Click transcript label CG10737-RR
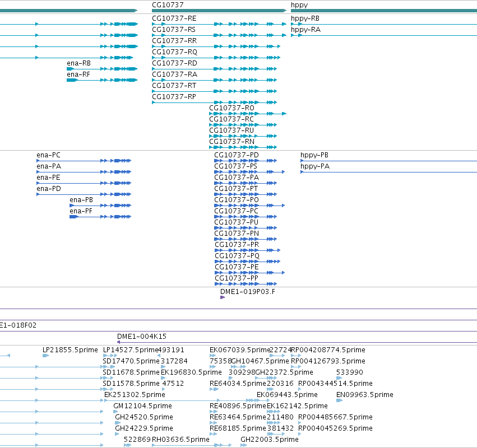Screen dimensions: 477x448 [174, 41]
